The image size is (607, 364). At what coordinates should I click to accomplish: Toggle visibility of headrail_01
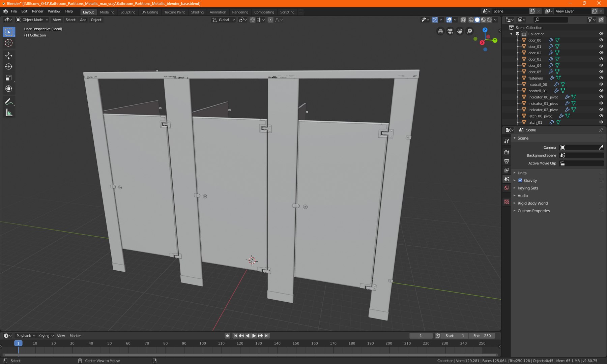point(601,91)
